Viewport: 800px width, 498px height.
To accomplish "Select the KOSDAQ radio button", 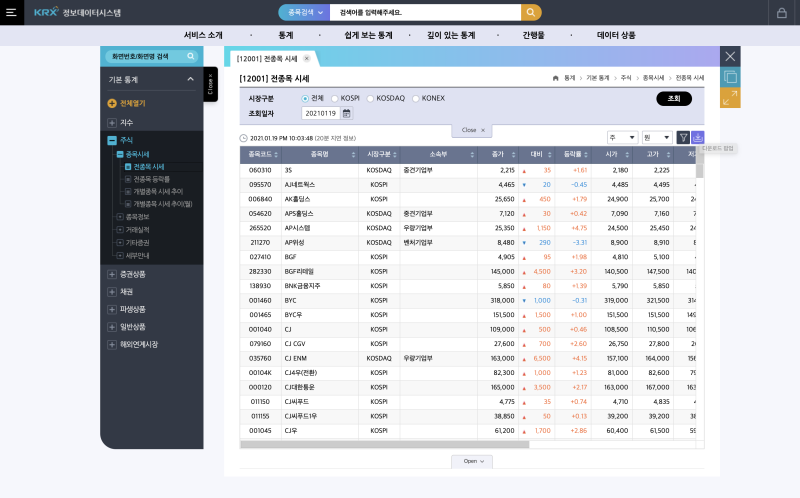I will coord(370,98).
